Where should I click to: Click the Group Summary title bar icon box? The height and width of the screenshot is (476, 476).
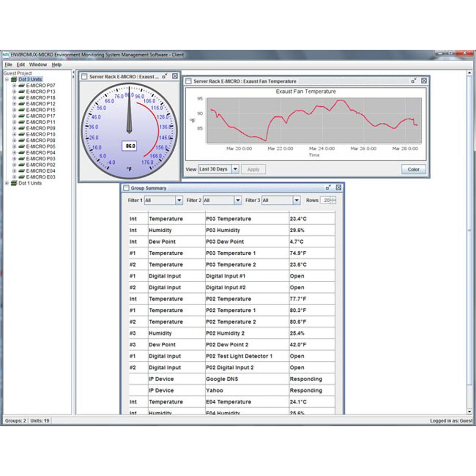[x=126, y=188]
